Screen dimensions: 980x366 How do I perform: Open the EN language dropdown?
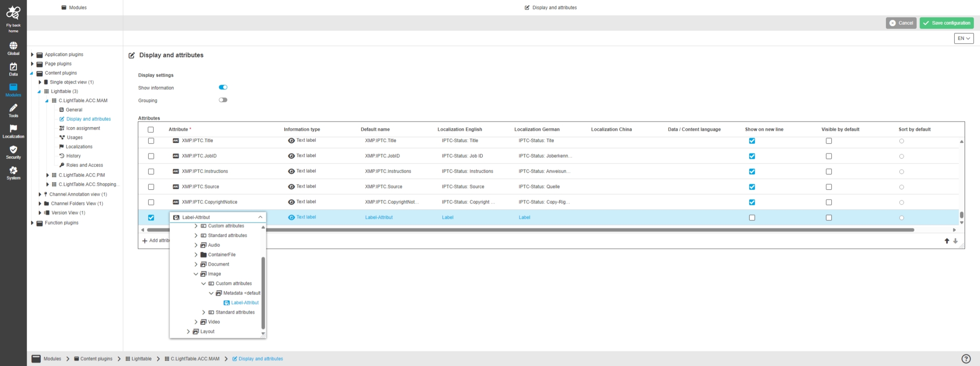click(963, 38)
